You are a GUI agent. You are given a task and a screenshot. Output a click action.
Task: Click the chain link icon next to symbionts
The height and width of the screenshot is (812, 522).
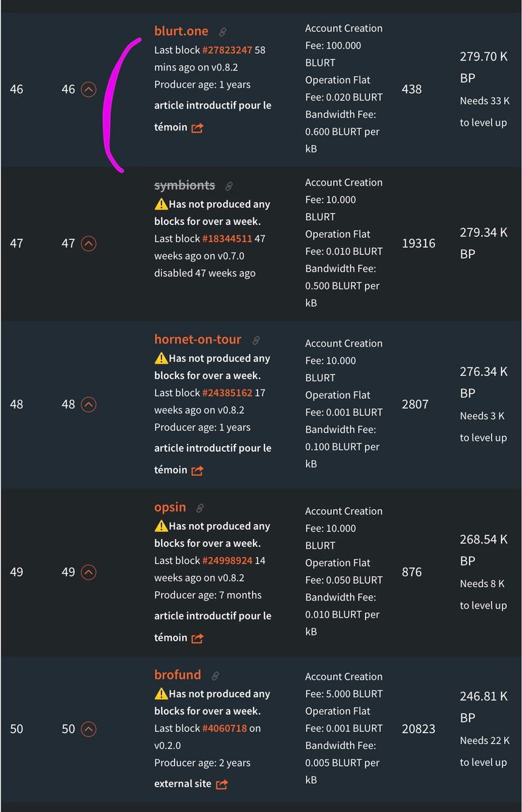click(229, 186)
